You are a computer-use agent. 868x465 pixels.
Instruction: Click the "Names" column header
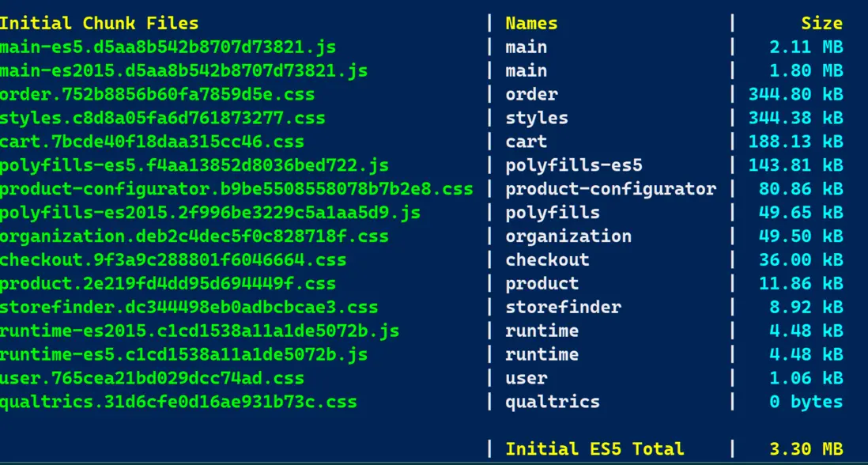(531, 24)
